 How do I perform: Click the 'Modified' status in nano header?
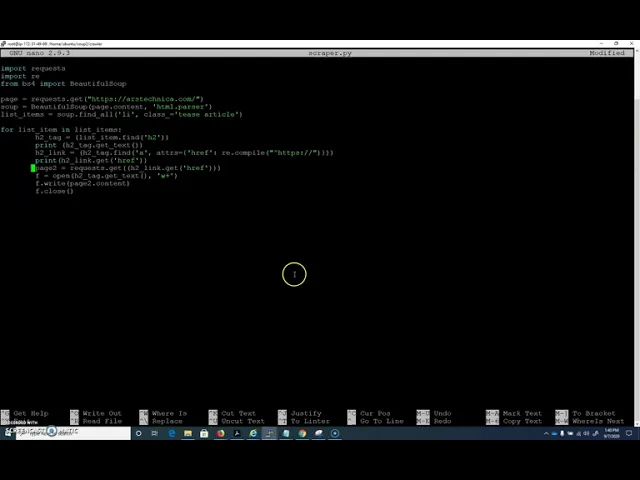click(607, 53)
